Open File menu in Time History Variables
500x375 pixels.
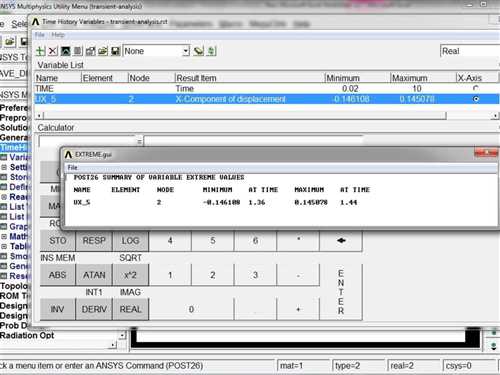(x=40, y=35)
